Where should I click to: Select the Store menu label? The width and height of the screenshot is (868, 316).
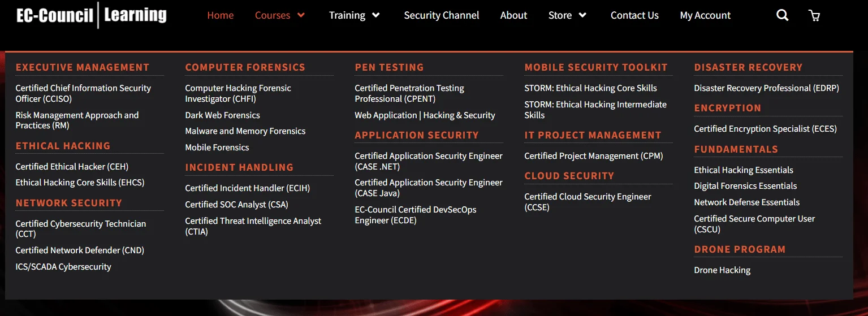pyautogui.click(x=560, y=15)
